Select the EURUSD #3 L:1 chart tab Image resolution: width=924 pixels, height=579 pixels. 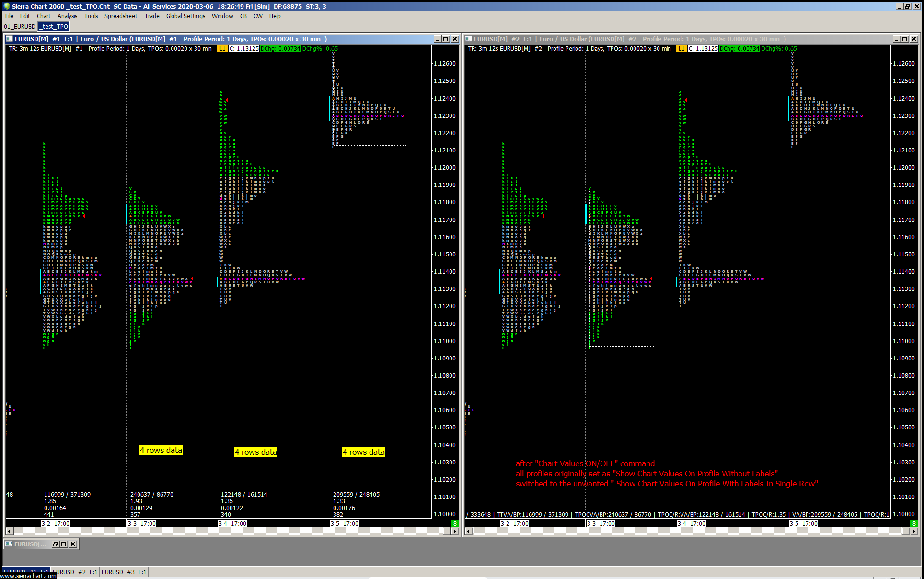(124, 572)
